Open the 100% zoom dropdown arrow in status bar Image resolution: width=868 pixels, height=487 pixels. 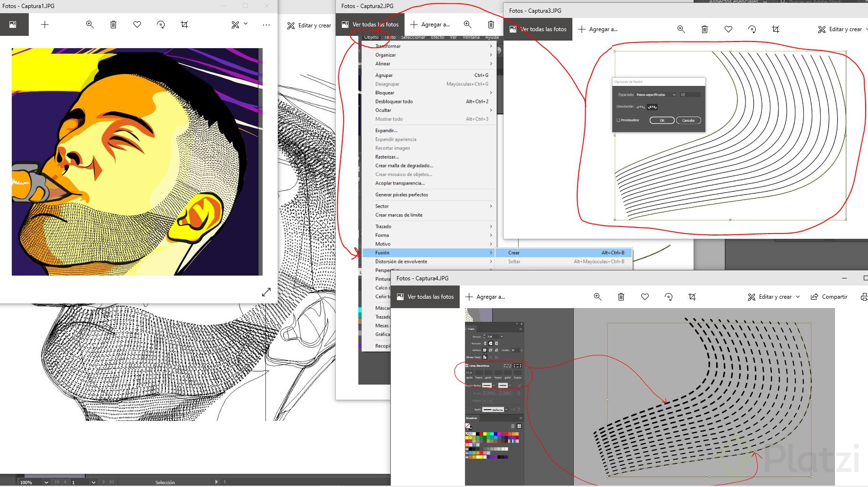[46, 482]
